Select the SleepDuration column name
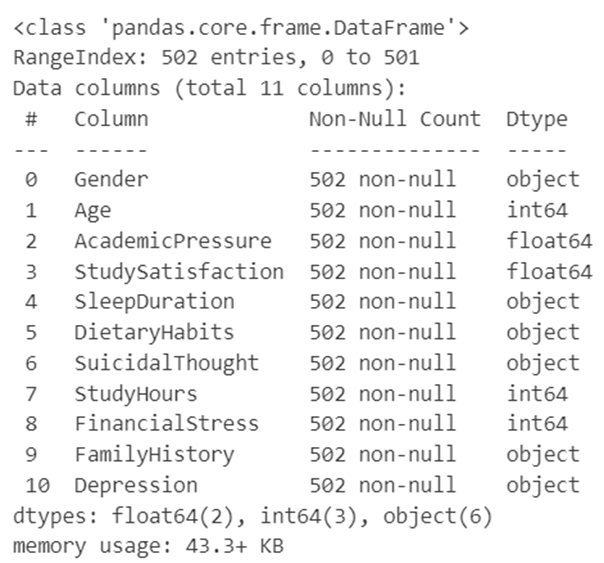Image resolution: width=604 pixels, height=563 pixels. click(154, 302)
